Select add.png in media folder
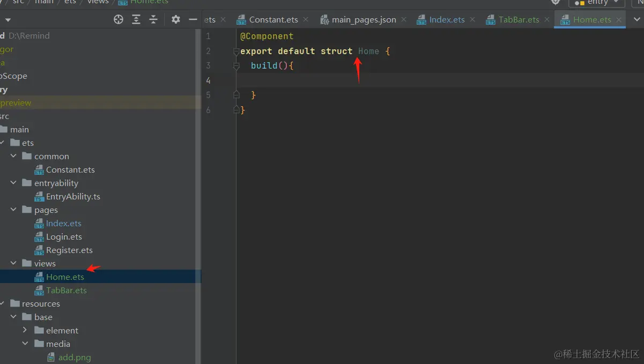This screenshot has height=364, width=644. [75, 358]
